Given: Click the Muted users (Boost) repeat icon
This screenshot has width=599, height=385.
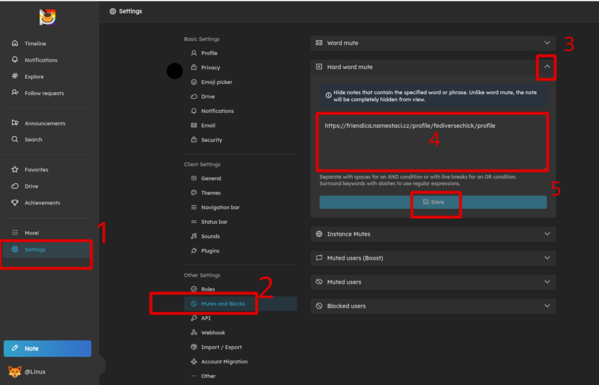Looking at the screenshot, I should coord(319,258).
